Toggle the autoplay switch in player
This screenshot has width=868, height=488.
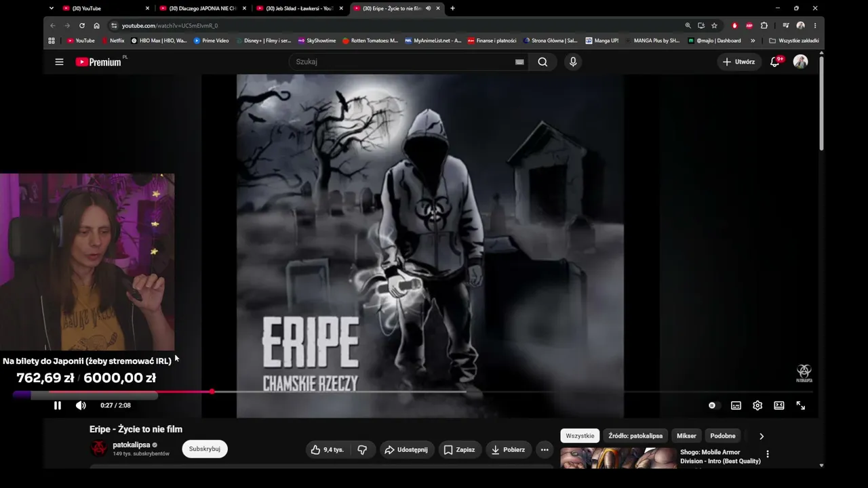pos(712,405)
